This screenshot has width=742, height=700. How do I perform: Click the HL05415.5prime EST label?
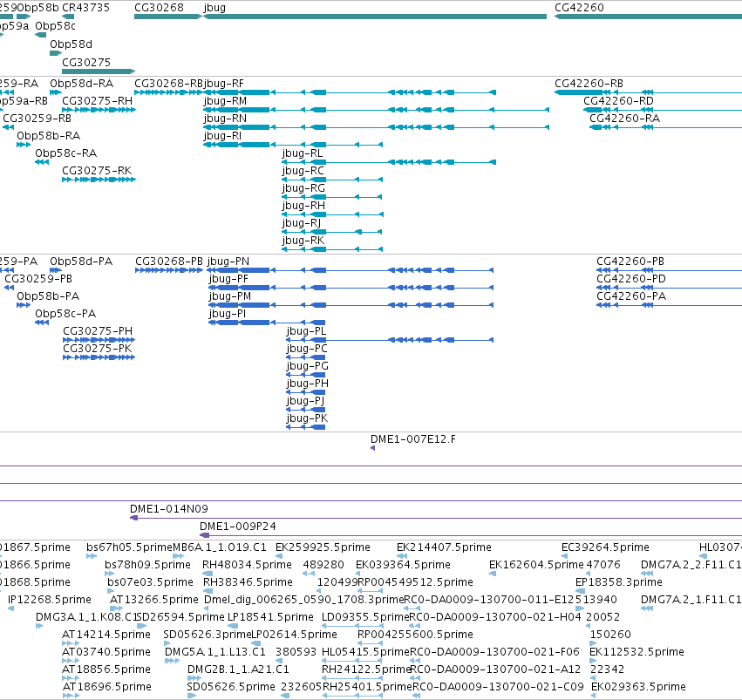point(365,652)
